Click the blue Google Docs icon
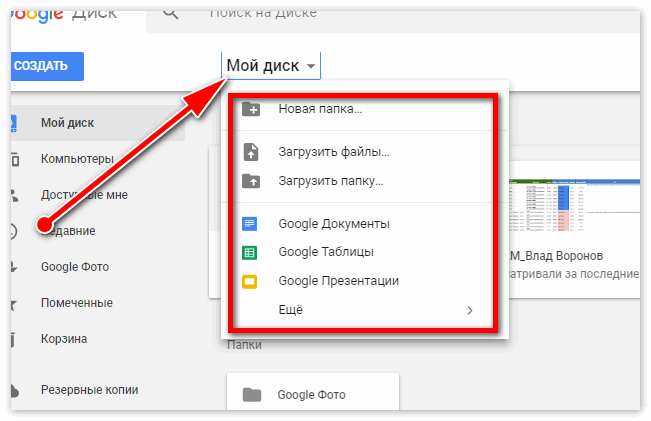 pos(250,224)
